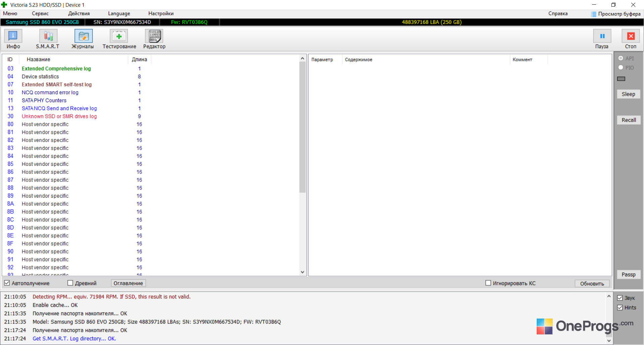The width and height of the screenshot is (644, 345).
Task: Click the Enable cache... OK log line
Action: pyautogui.click(x=55, y=305)
